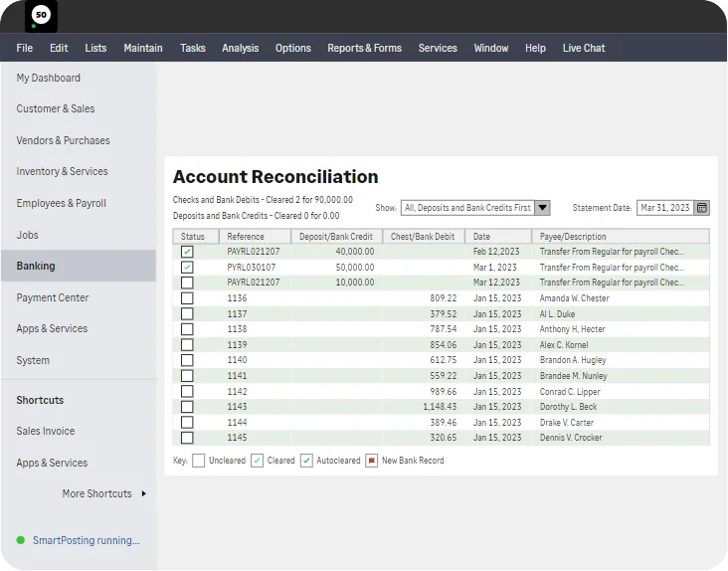The image size is (728, 571).
Task: Open Payment Center
Action: click(53, 297)
